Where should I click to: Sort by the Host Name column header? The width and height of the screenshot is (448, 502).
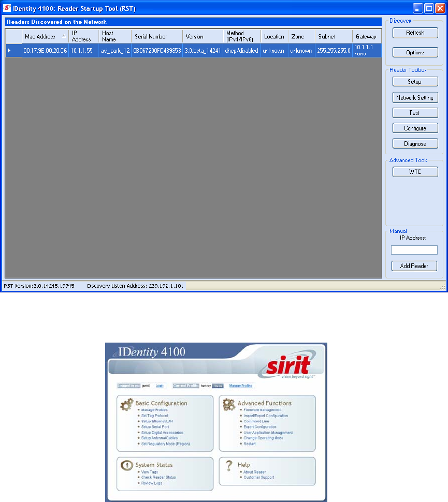click(x=115, y=36)
